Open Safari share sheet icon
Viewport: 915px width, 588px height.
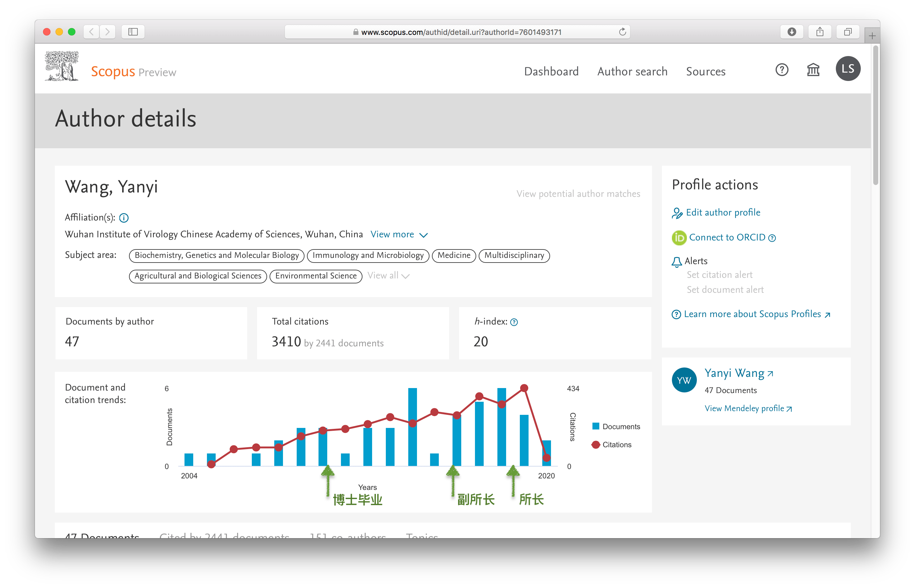(820, 32)
